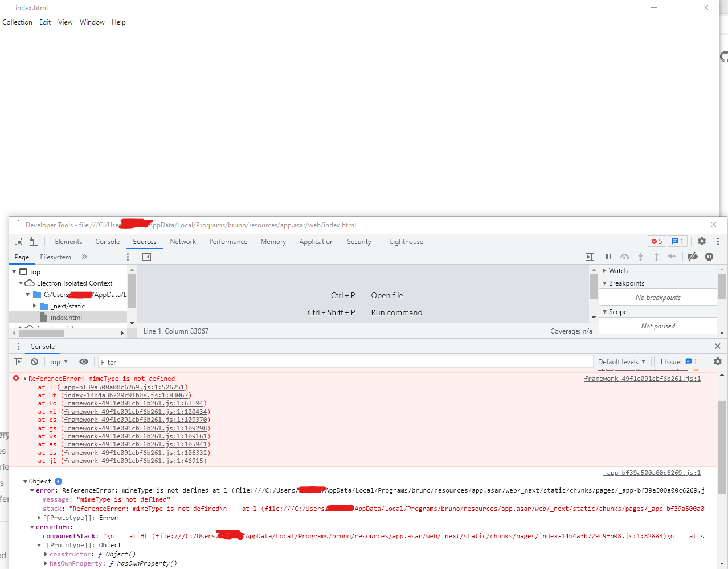Click the step over next function call icon
Image resolution: width=728 pixels, height=569 pixels.
tap(624, 257)
